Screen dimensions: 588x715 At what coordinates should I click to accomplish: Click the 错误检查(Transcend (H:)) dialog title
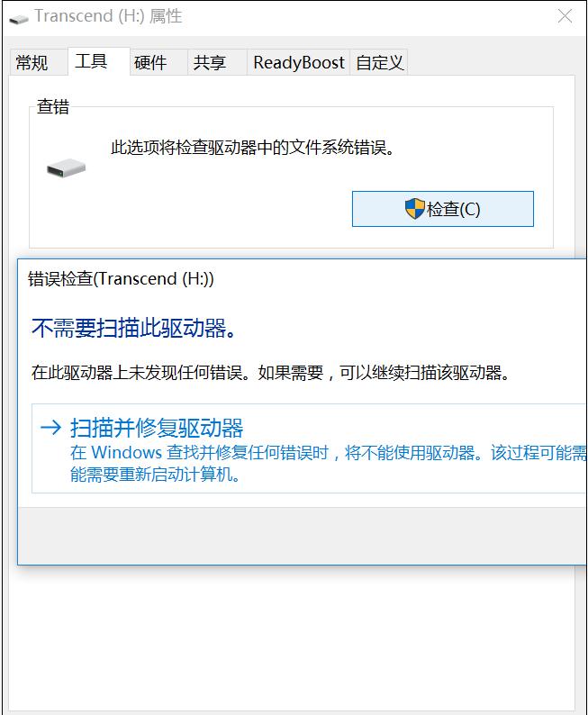(x=121, y=278)
